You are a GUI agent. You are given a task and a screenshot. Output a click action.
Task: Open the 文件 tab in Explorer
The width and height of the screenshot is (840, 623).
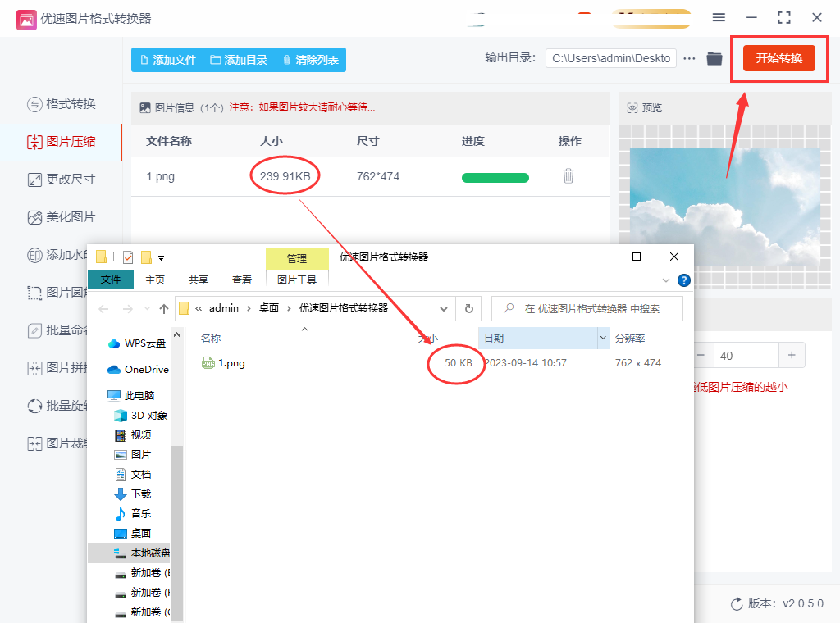pos(111,280)
